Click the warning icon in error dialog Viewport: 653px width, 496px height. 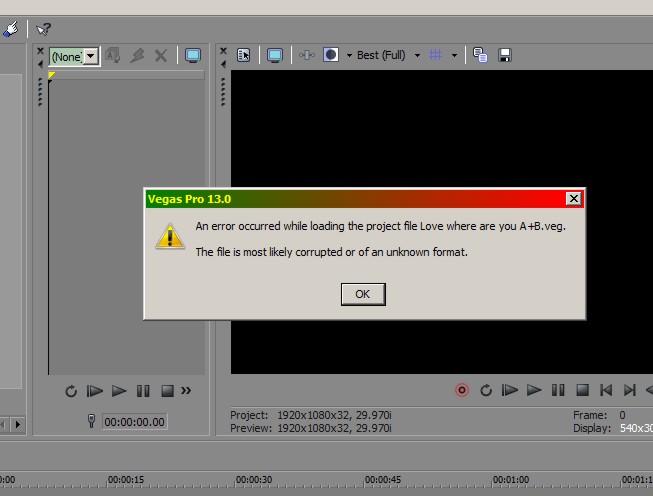click(x=170, y=237)
